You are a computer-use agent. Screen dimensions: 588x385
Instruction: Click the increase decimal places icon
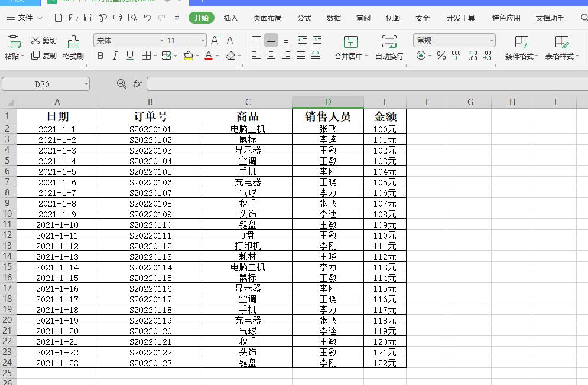click(x=473, y=56)
